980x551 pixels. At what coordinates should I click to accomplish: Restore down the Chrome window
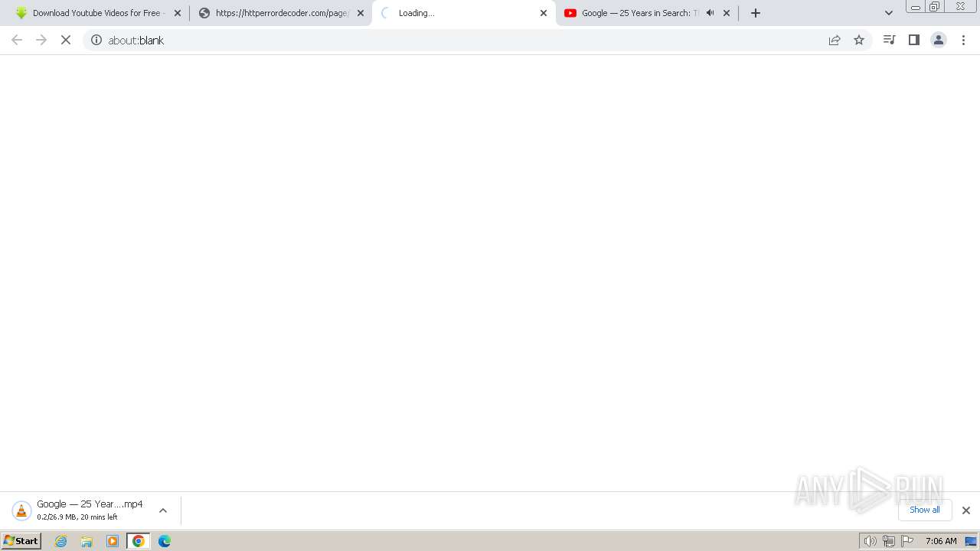pyautogui.click(x=935, y=7)
